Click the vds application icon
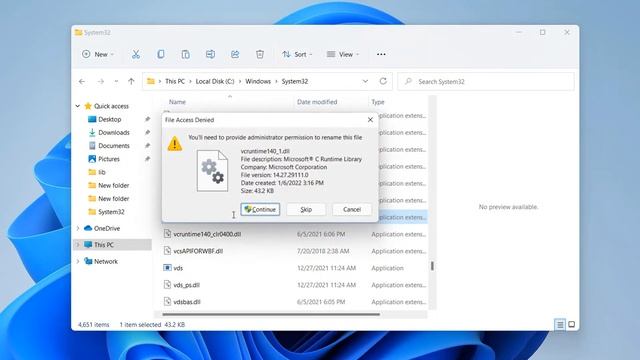This screenshot has width=640, height=360. tap(167, 268)
